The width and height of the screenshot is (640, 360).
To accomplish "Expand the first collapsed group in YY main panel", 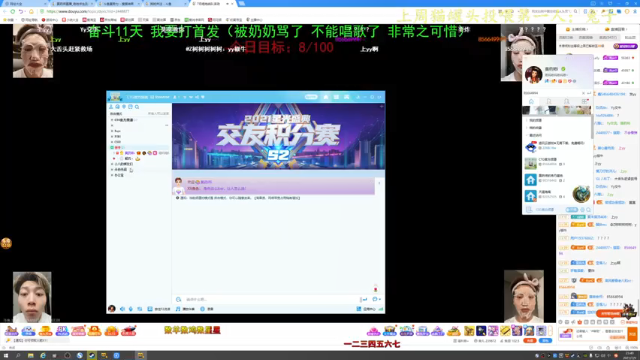I will [x=527, y=120].
